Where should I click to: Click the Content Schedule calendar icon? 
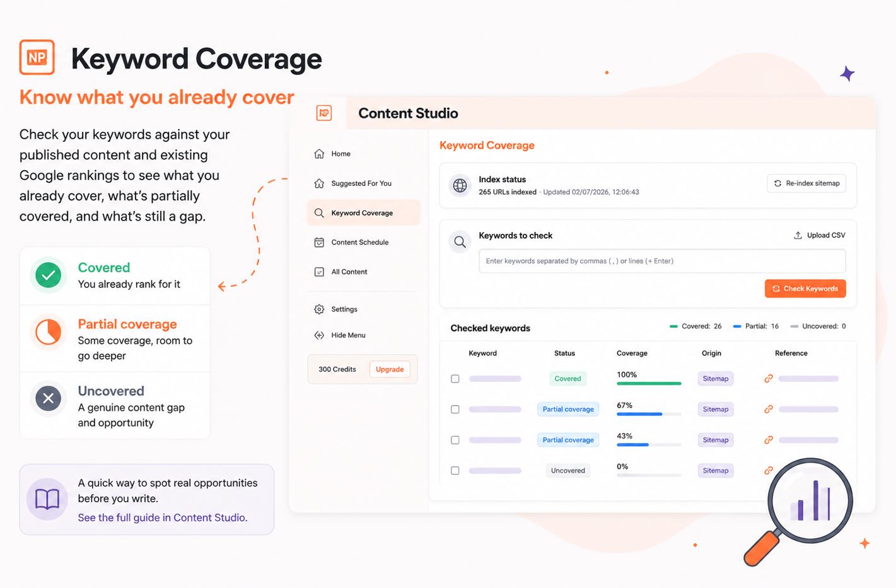coord(319,242)
